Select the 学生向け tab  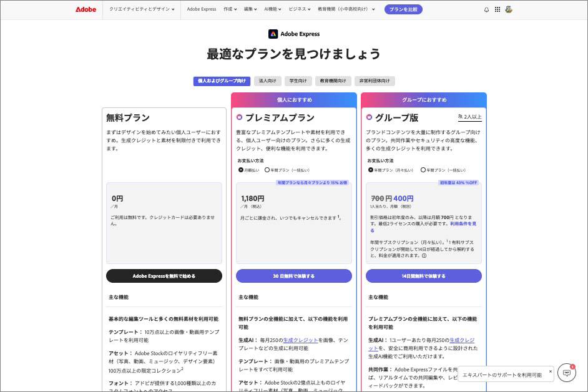(x=298, y=81)
